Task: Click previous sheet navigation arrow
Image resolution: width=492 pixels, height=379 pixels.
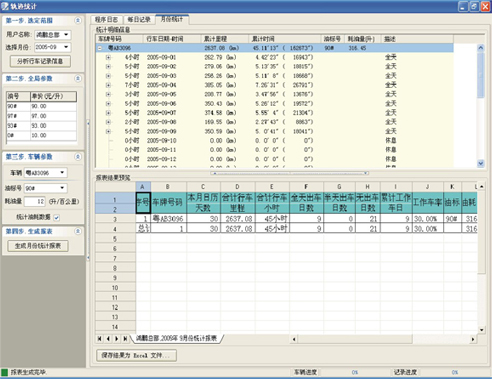Action: pyautogui.click(x=108, y=339)
